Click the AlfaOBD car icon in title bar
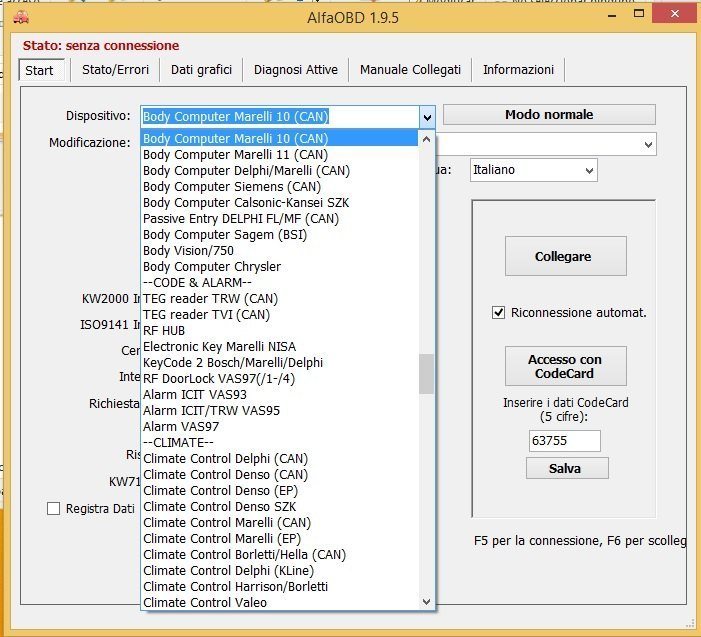This screenshot has width=701, height=637. [x=21, y=18]
